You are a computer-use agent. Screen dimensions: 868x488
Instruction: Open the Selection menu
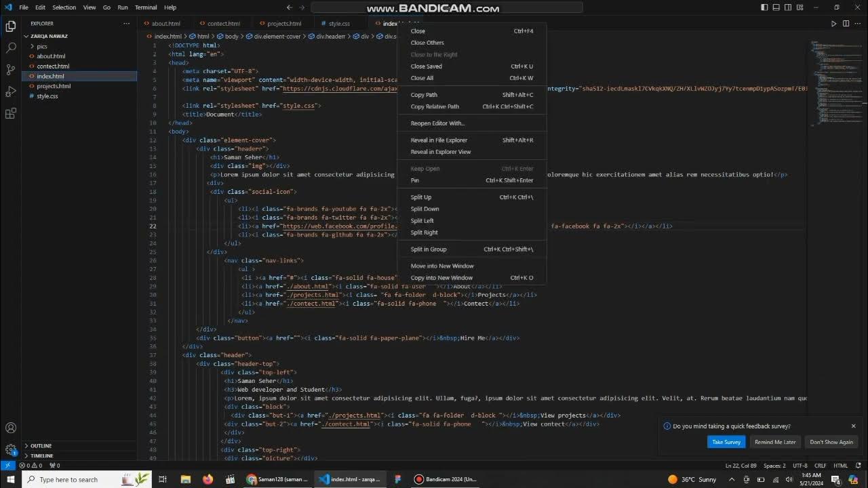[x=64, y=7]
